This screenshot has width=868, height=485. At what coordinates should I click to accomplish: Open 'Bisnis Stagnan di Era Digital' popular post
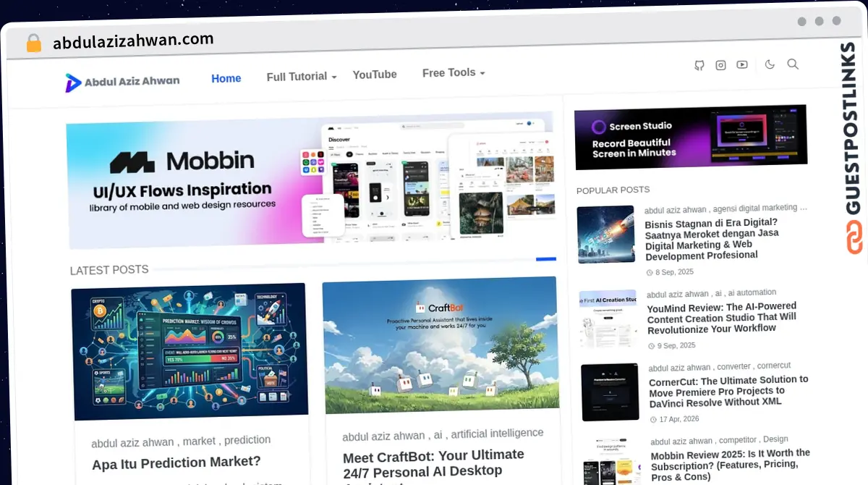(711, 239)
